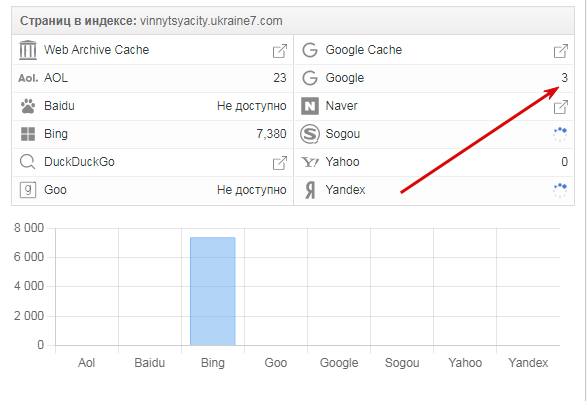Open the Google indexed pages count
This screenshot has width=587, height=401.
(565, 78)
